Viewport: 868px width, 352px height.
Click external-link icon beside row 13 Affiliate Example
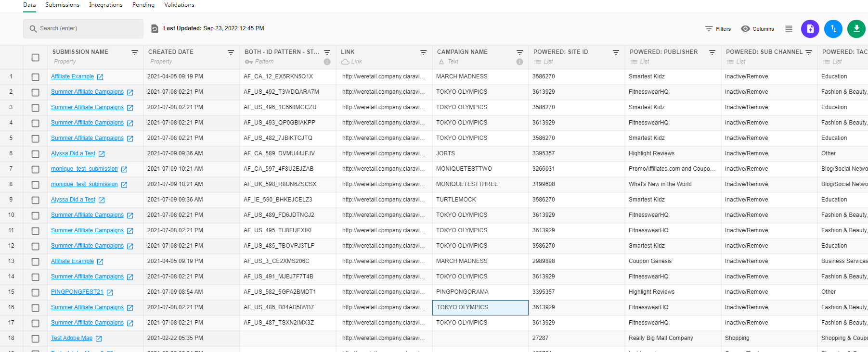pyautogui.click(x=100, y=262)
